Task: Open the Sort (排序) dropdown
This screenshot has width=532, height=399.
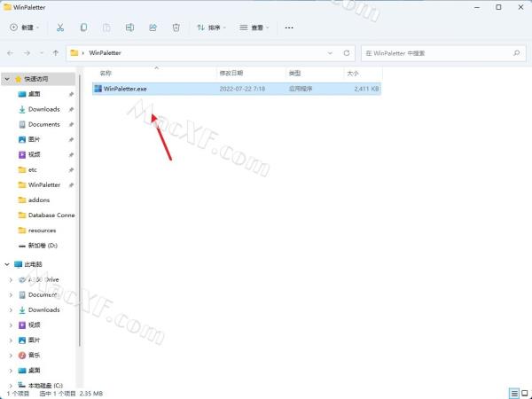Action: [211, 27]
